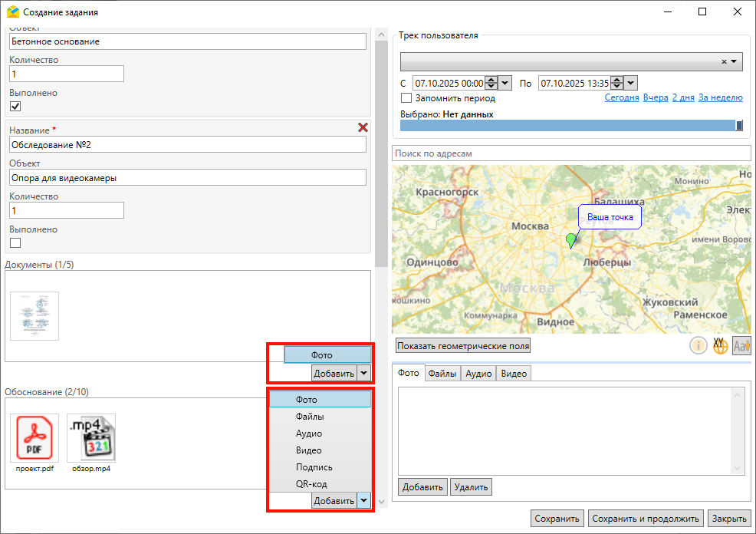
Task: Click the map info icon
Action: point(698,345)
